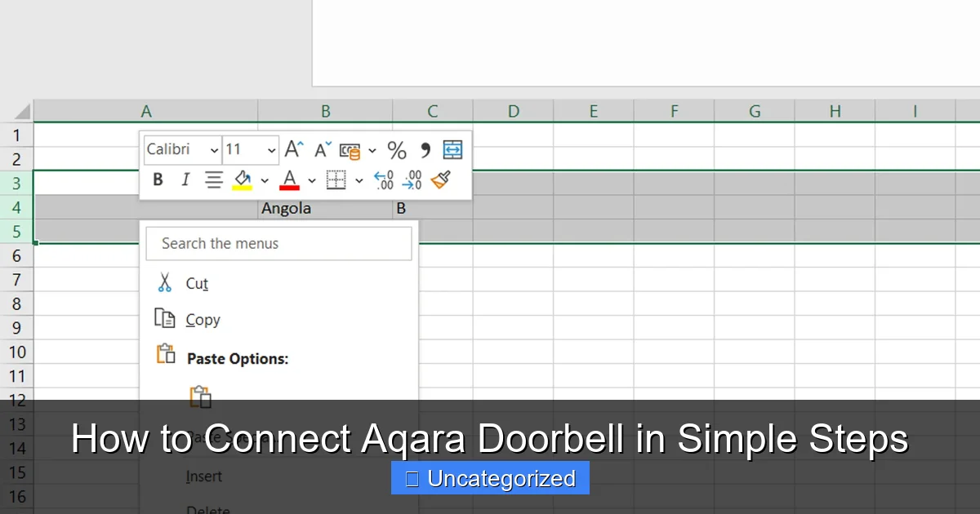Apply Percent Style formatting
Screen dimensions: 980x514
(398, 150)
